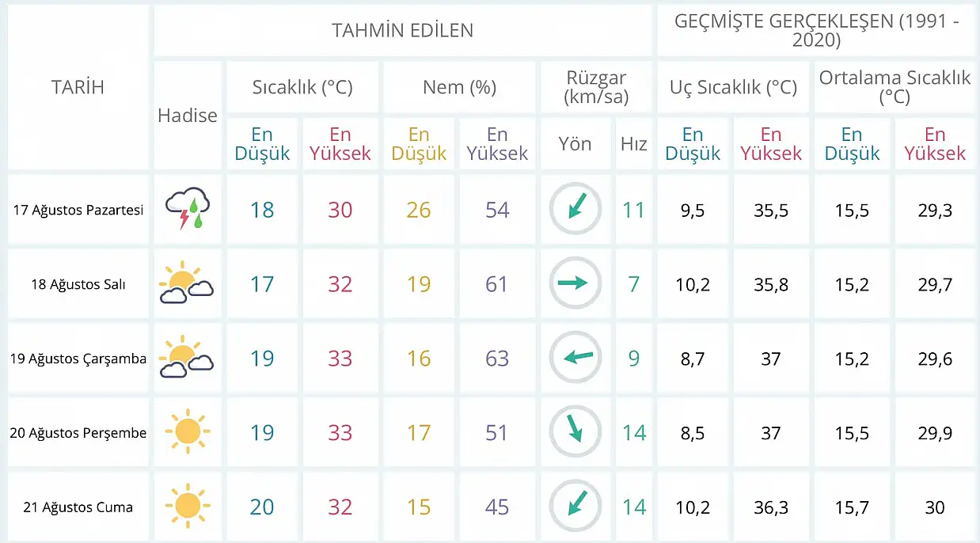Image resolution: width=980 pixels, height=543 pixels.
Task: Click the wind direction arrow for 17 Ağustos
Action: click(575, 209)
